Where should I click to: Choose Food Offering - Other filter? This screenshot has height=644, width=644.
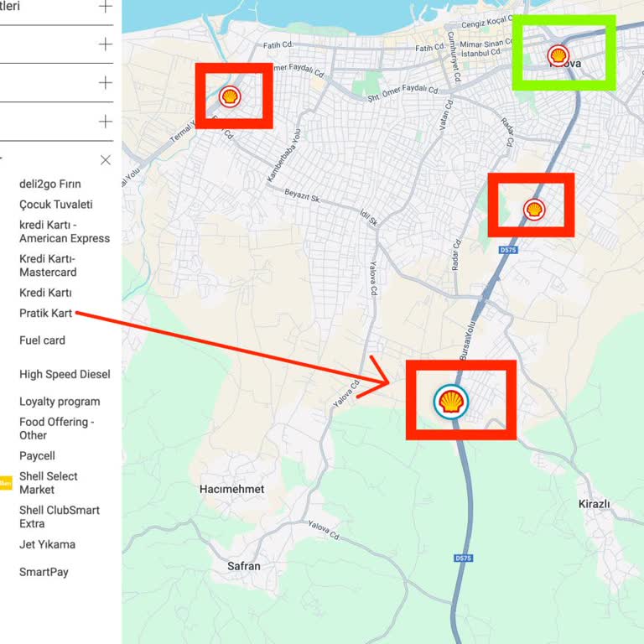[x=57, y=428]
